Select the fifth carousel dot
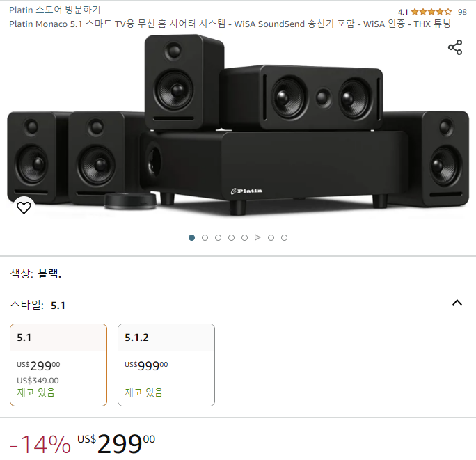Viewport: 476px width, 460px height. coord(244,237)
